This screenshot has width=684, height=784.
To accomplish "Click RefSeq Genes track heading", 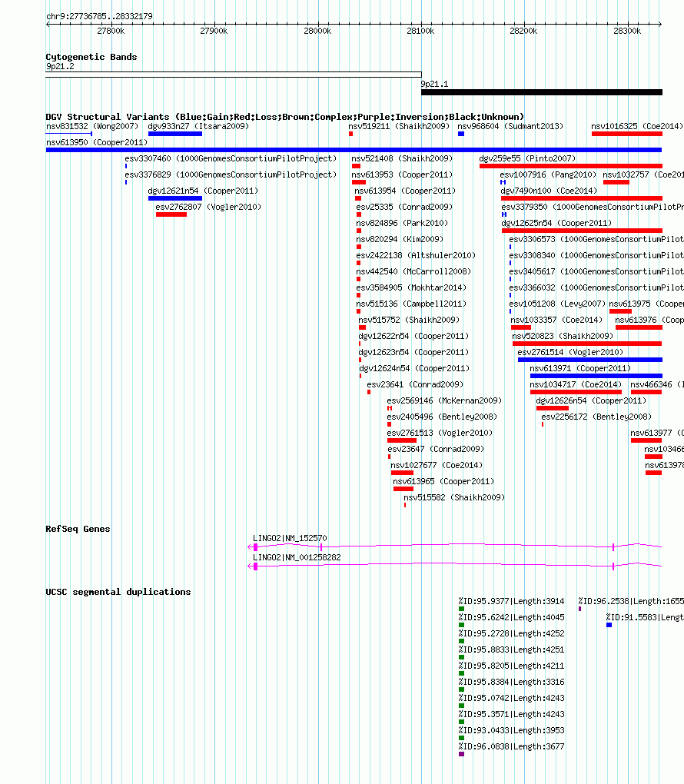I will click(78, 529).
